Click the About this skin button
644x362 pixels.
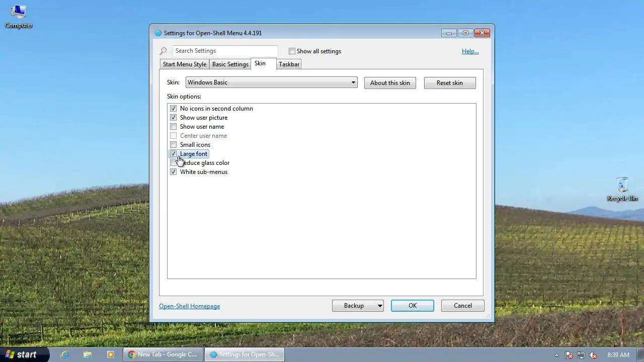(x=390, y=83)
